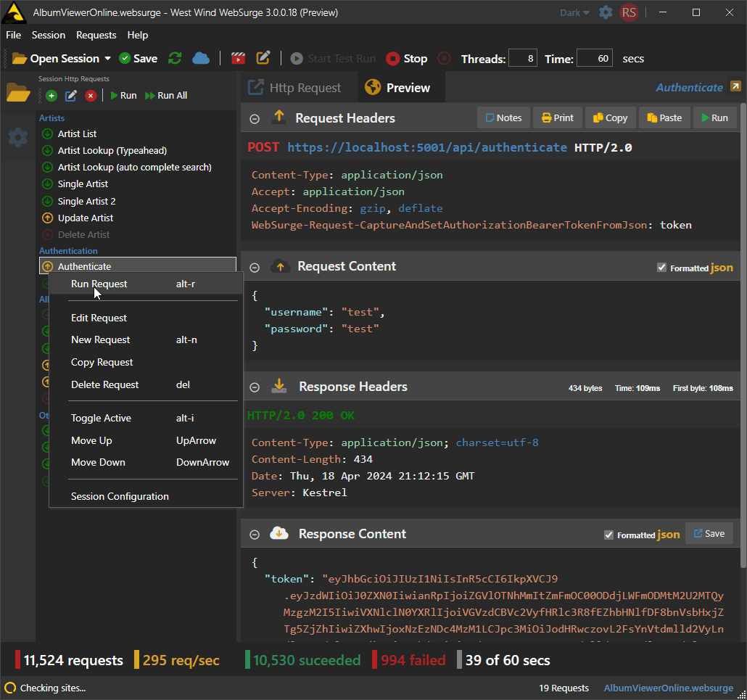
Task: Click the Threads number input field
Action: 522,59
